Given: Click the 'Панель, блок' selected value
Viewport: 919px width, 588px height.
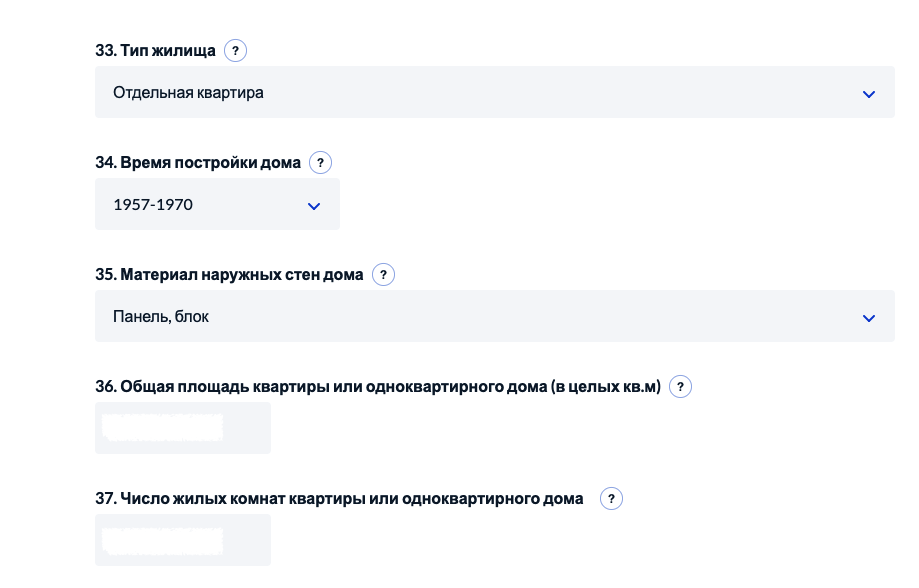Looking at the screenshot, I should tap(161, 317).
